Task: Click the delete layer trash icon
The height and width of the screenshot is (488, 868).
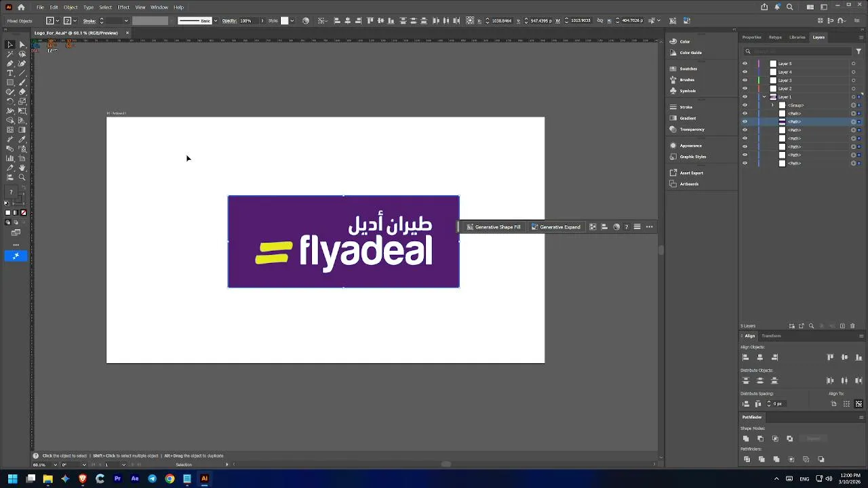Action: (852, 326)
